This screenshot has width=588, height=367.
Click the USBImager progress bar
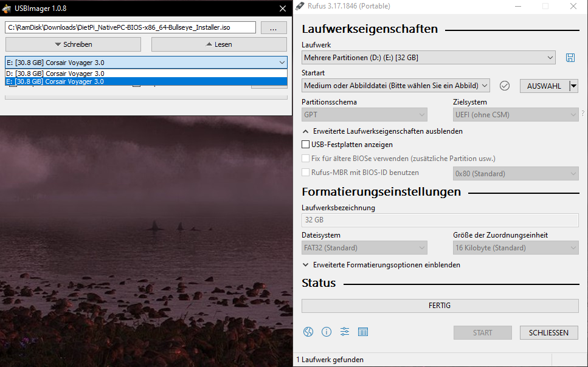147,97
